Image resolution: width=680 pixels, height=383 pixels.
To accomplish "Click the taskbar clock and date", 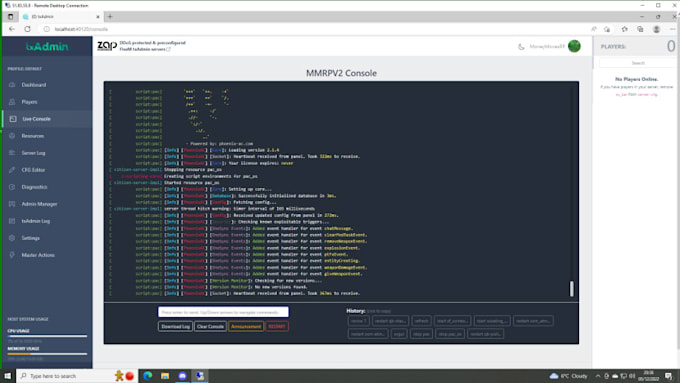I will click(x=649, y=376).
